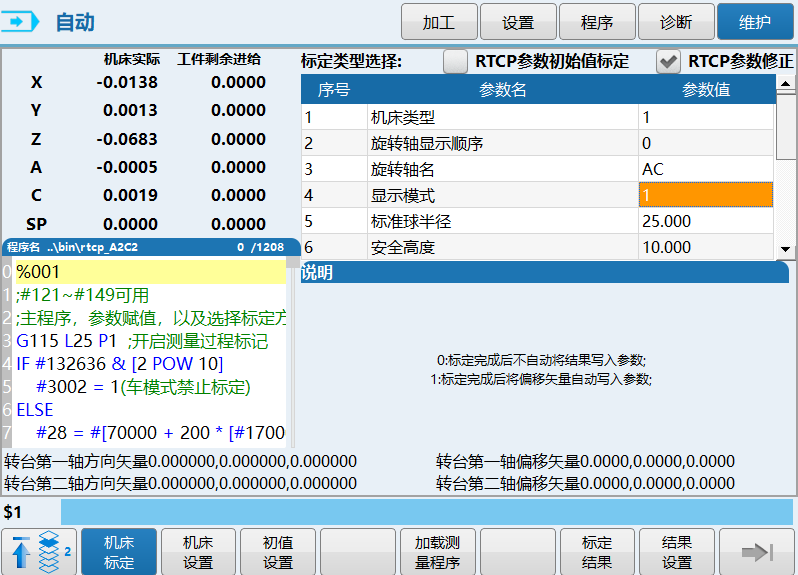Open the 标定结果 softkey
The image size is (798, 575).
pyautogui.click(x=597, y=552)
